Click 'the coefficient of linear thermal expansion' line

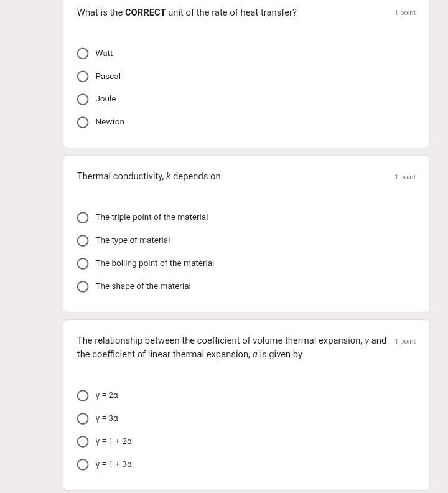tap(189, 355)
